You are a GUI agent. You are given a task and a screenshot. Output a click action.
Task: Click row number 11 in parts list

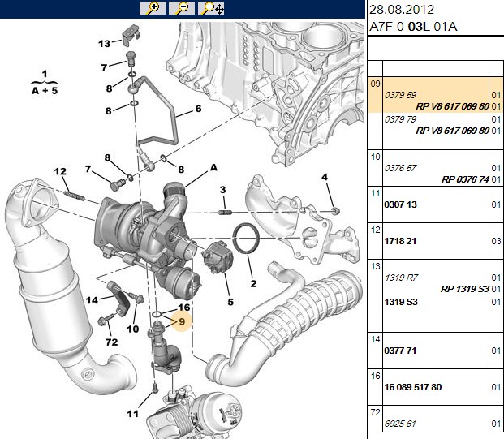point(375,193)
